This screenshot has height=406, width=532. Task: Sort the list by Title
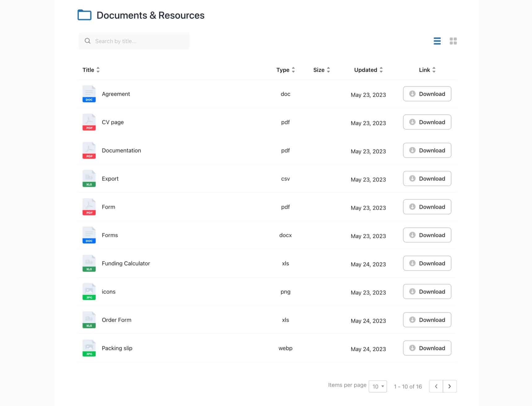coord(91,70)
